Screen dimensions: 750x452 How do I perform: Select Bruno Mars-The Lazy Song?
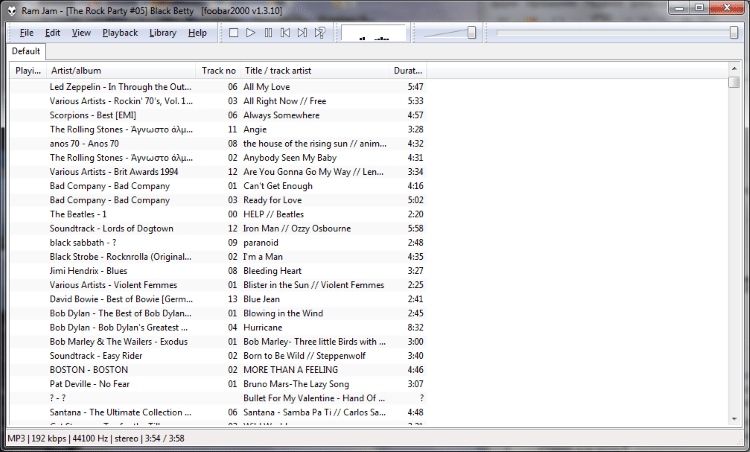(x=296, y=384)
